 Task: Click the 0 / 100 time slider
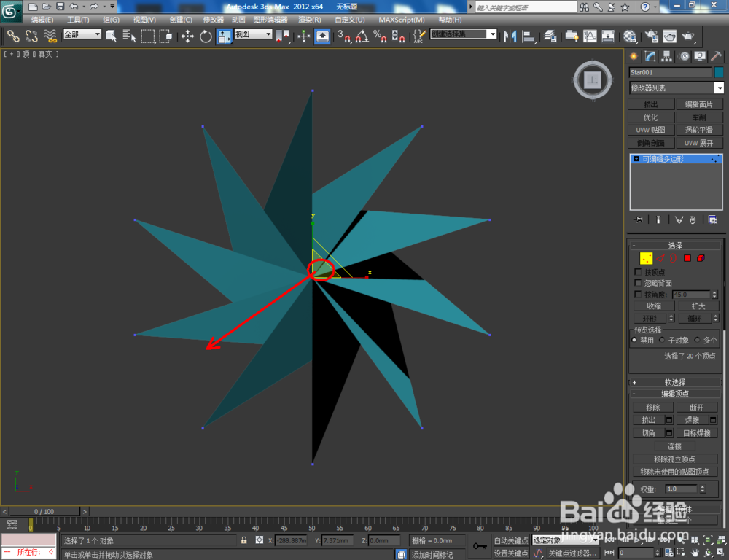44,511
